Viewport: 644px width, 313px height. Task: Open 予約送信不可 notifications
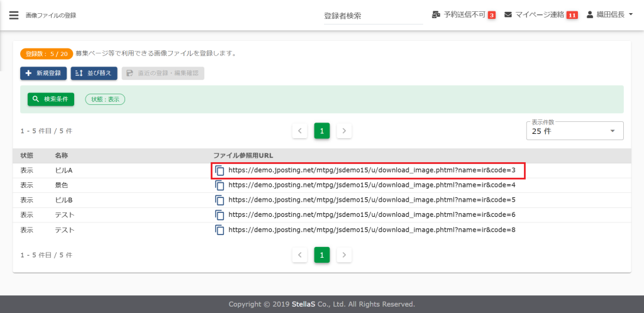click(464, 14)
